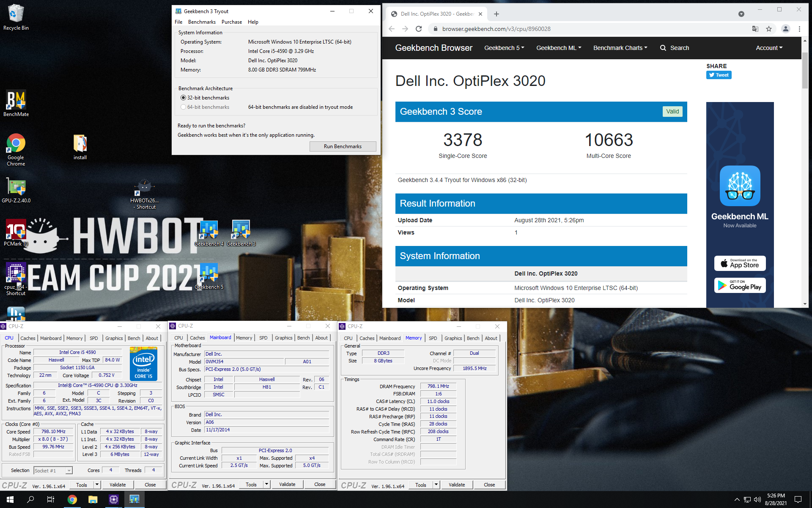Click the Tweet share button
Image resolution: width=812 pixels, height=508 pixels.
pyautogui.click(x=719, y=75)
